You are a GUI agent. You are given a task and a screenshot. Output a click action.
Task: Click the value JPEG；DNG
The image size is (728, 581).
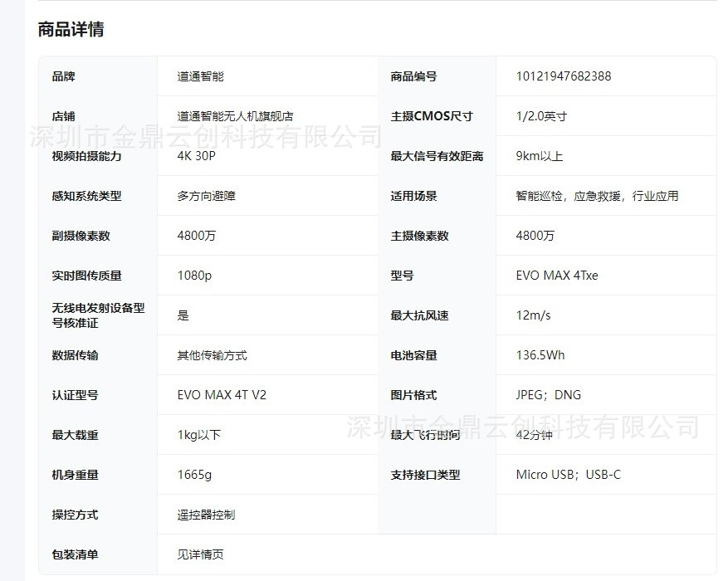coord(549,395)
